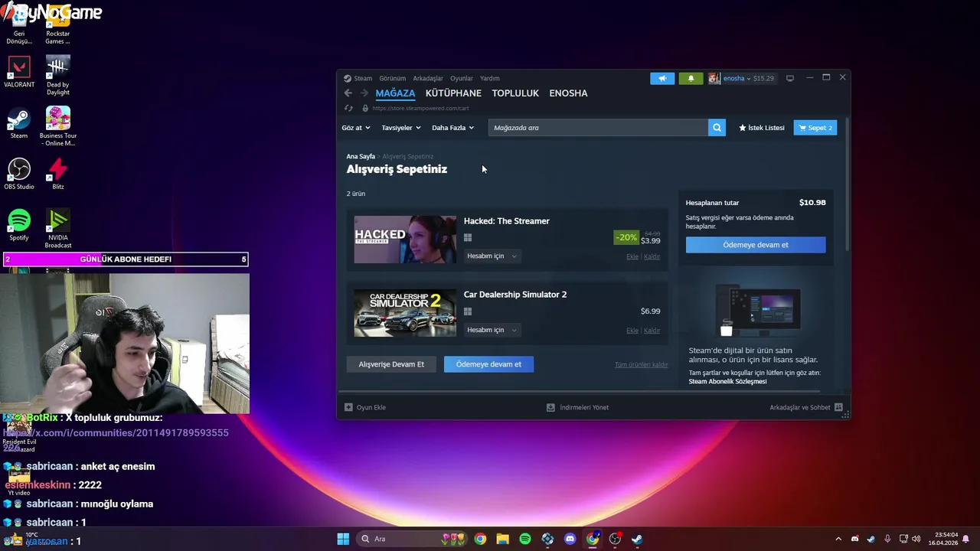
Task: Open Google Chrome from the taskbar
Action: (x=480, y=539)
